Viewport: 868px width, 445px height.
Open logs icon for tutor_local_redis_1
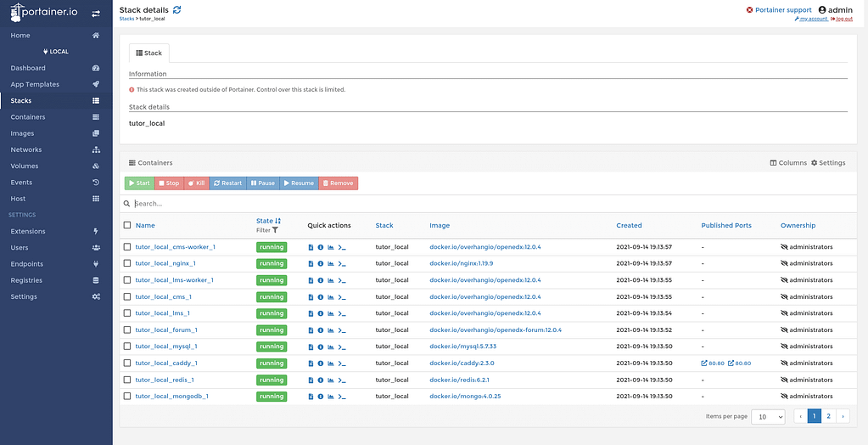point(311,380)
